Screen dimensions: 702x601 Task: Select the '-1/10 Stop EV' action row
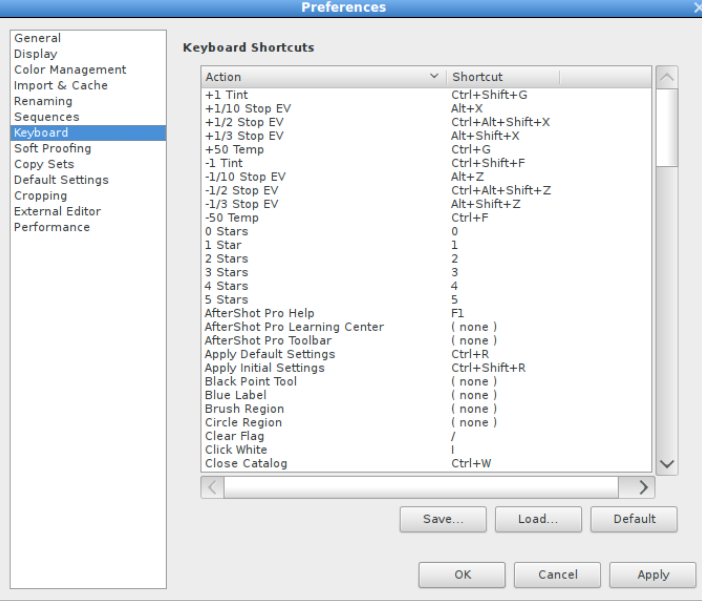(427, 177)
